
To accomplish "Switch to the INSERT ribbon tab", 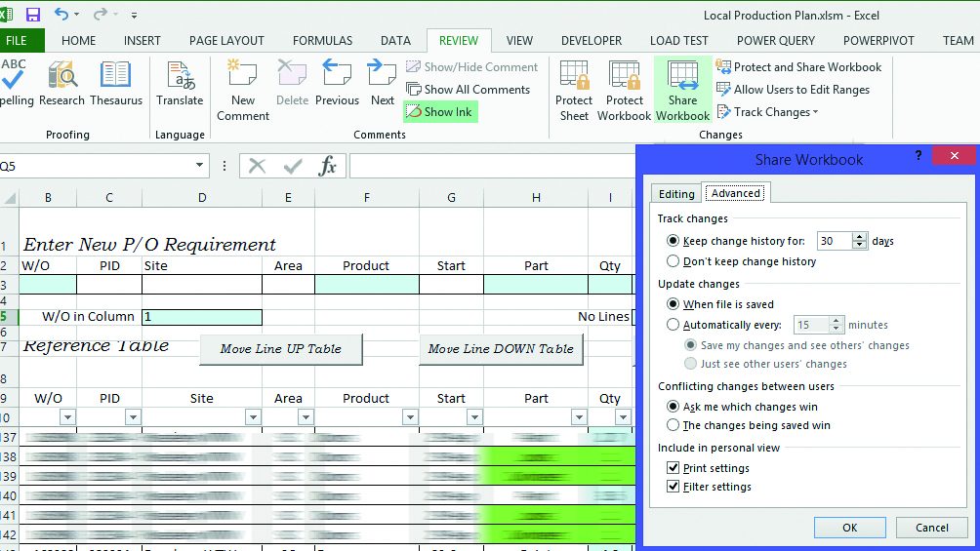I will (142, 41).
